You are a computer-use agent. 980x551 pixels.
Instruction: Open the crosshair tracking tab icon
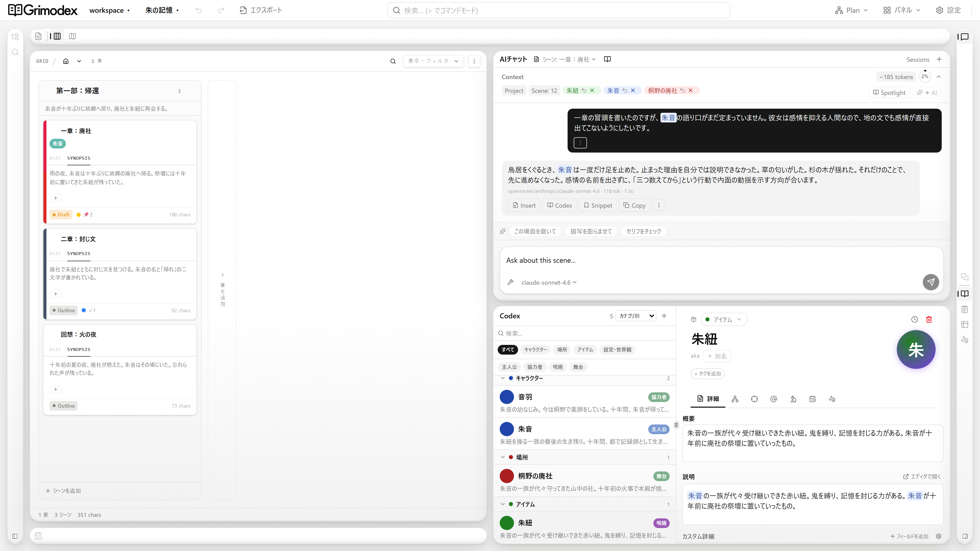pyautogui.click(x=754, y=399)
